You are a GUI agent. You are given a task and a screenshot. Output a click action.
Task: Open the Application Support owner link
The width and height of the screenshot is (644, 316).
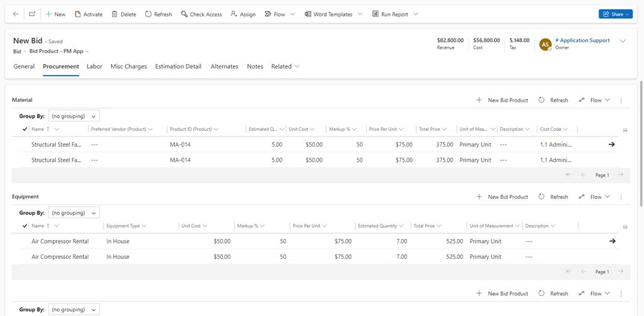point(582,41)
